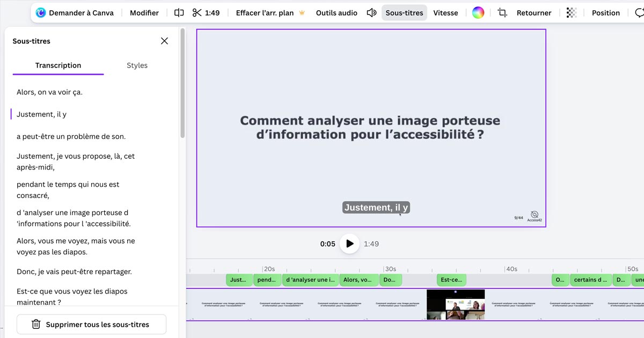Image resolution: width=644 pixels, height=338 pixels.
Task: Click Effacer l'arr. plan tool
Action: click(x=270, y=13)
